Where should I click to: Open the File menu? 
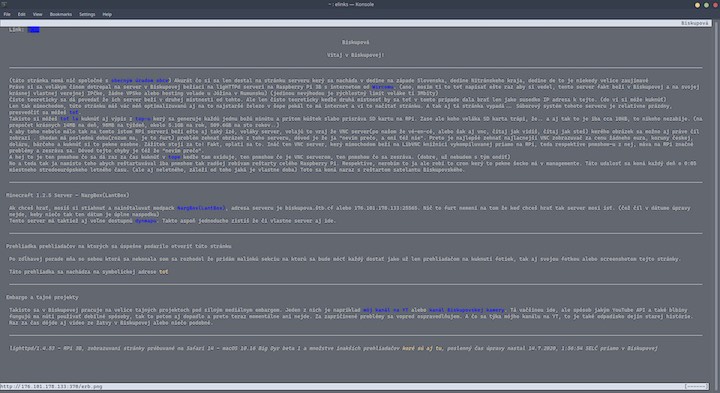7,14
